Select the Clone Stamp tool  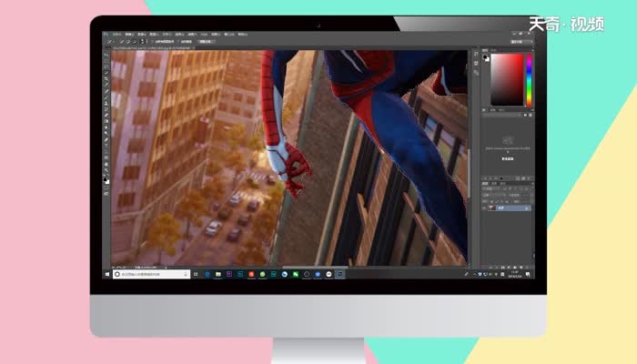click(x=106, y=103)
